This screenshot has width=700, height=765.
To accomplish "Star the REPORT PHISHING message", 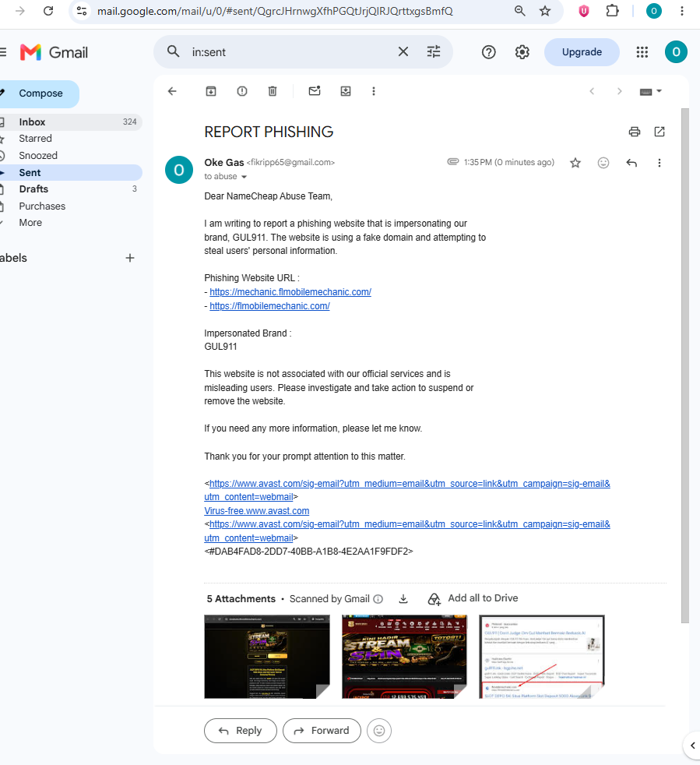I will [x=575, y=163].
